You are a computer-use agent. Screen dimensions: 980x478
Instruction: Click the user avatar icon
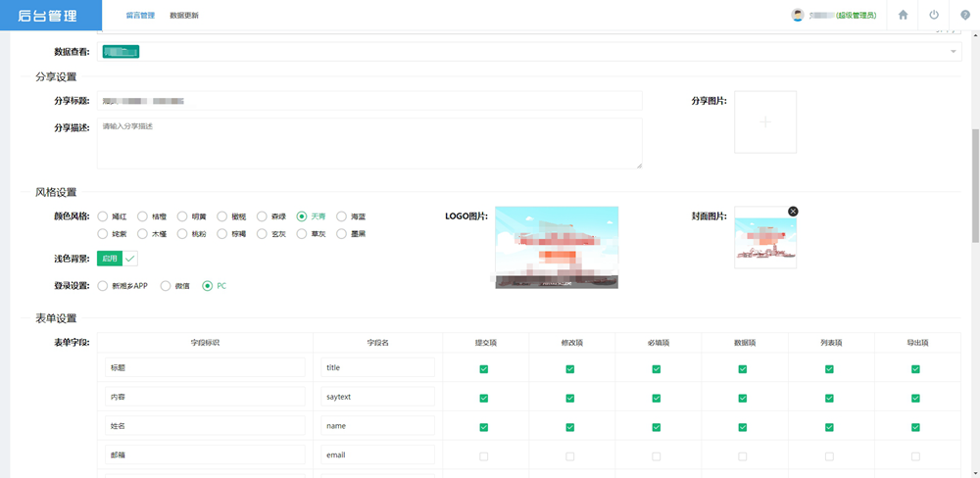tap(798, 15)
